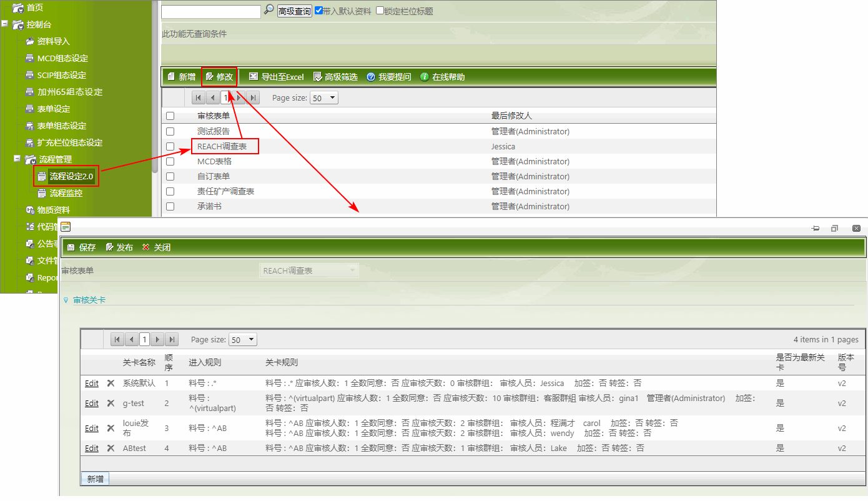868x501 pixels.
Task: Go to last page in upper list
Action: tap(254, 97)
